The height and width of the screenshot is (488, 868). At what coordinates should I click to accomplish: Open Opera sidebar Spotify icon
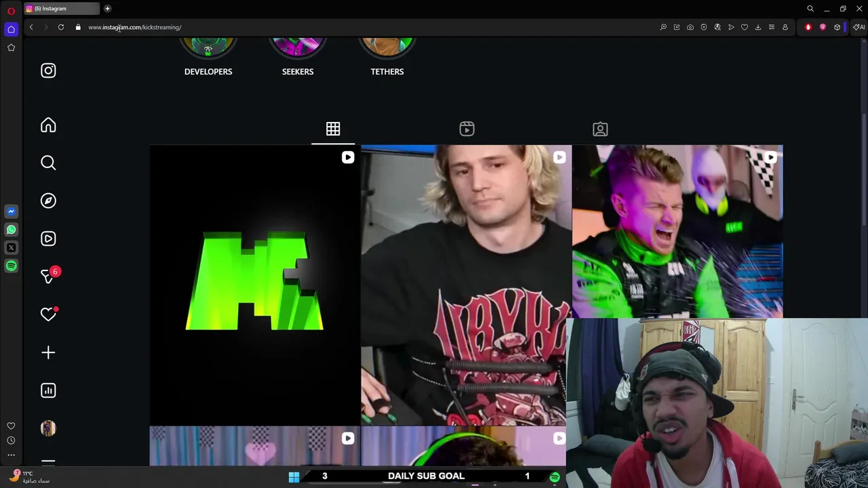pyautogui.click(x=11, y=266)
